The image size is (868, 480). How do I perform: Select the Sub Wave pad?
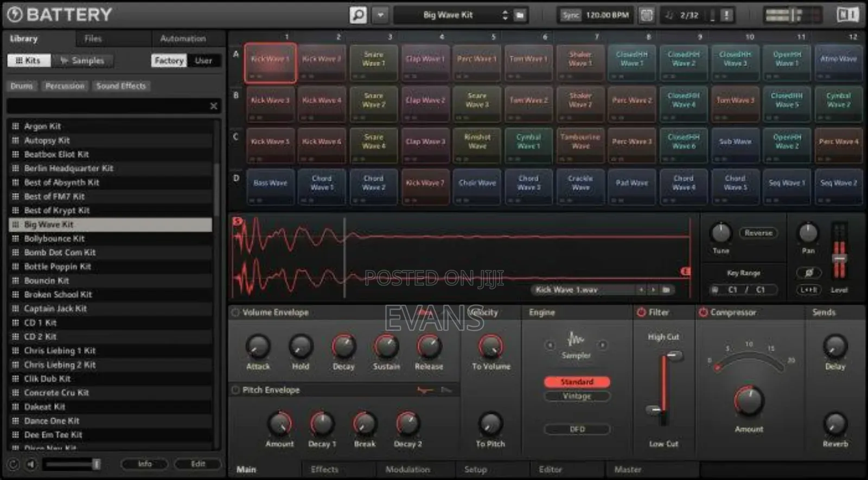[736, 145]
